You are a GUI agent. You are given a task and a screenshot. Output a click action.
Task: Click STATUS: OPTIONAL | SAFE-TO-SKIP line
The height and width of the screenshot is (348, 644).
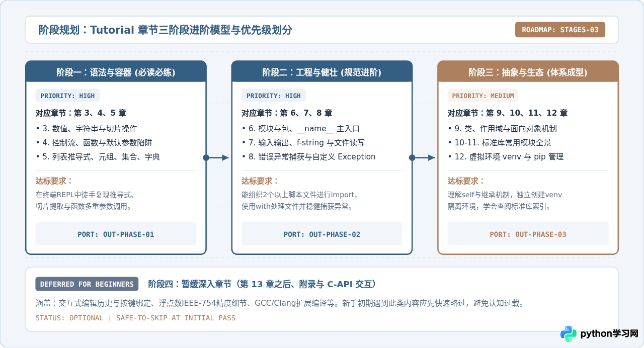[135, 318]
